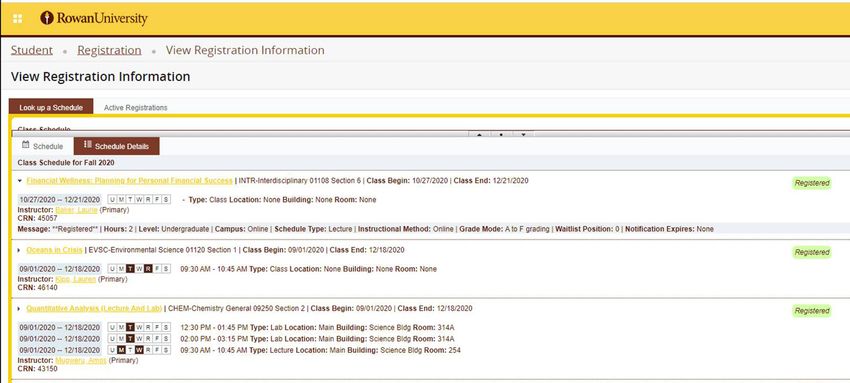
Task: Click 12:30 PM - 01:45 PM lab time
Action: [214, 327]
